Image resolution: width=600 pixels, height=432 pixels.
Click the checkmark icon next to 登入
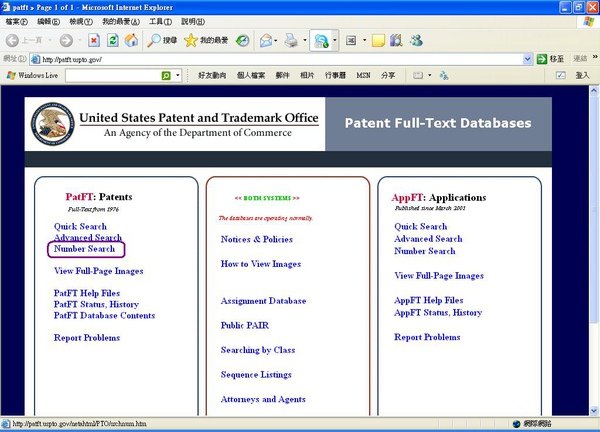point(561,75)
